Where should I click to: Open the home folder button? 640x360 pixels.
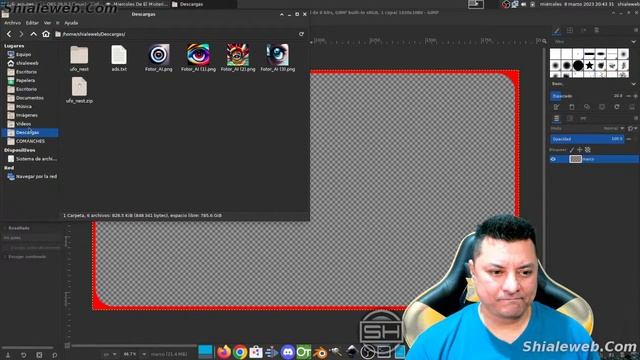tap(46, 34)
